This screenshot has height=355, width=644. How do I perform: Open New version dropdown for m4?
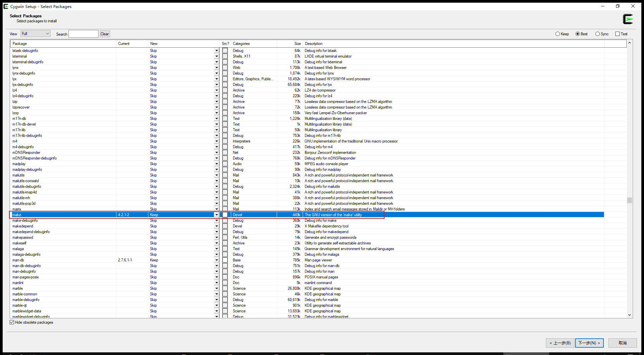(217, 141)
